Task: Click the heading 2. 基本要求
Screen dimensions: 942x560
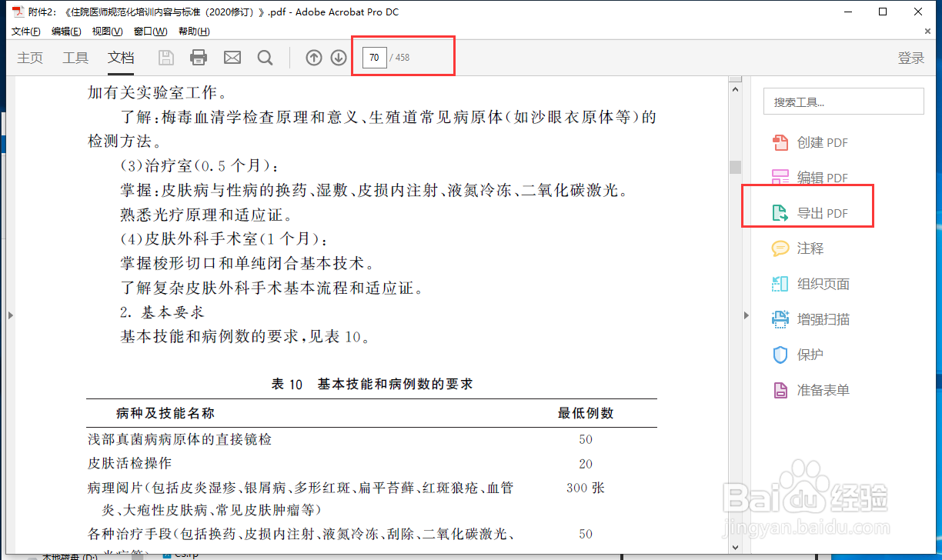Action: pyautogui.click(x=162, y=312)
